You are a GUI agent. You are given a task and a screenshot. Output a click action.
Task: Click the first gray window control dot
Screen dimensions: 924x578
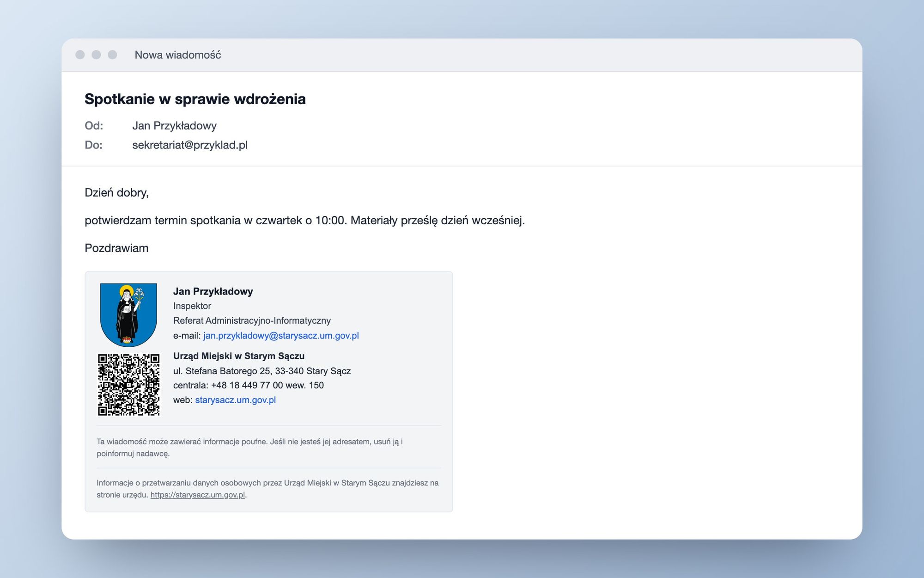pyautogui.click(x=80, y=55)
